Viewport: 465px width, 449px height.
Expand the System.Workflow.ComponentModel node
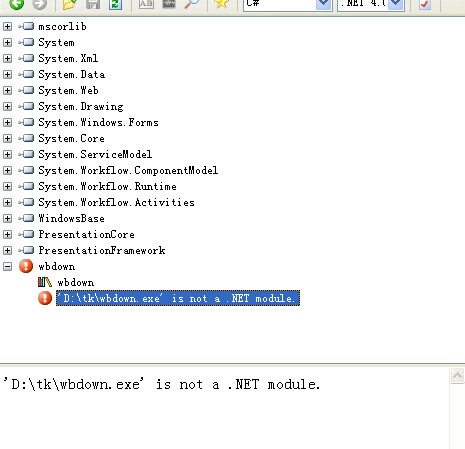tap(7, 170)
